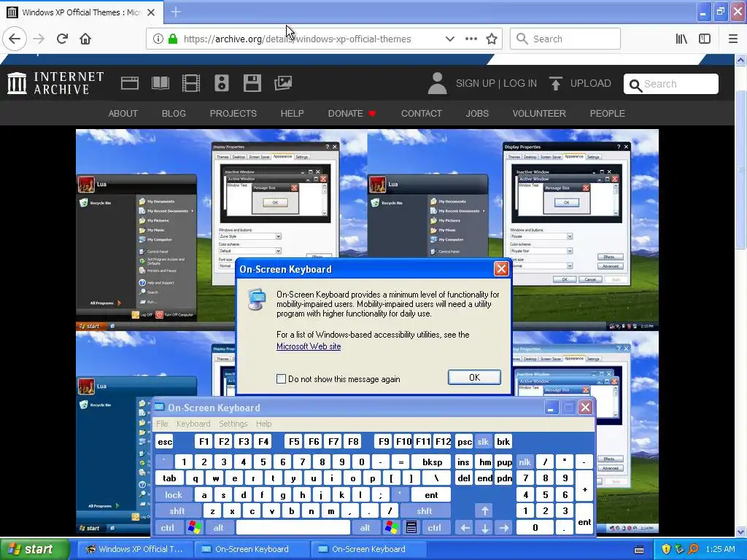Open Keyboard menu of On-Screen Keyboard

point(193,424)
